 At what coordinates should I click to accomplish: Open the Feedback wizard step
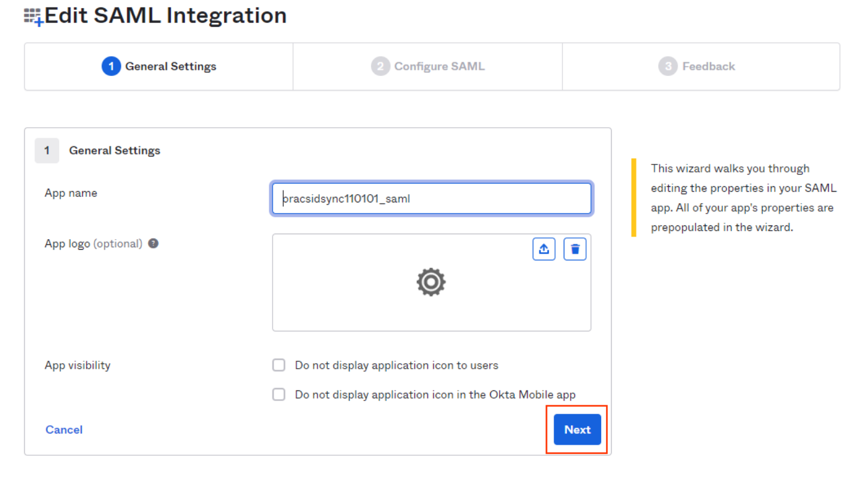(x=701, y=67)
